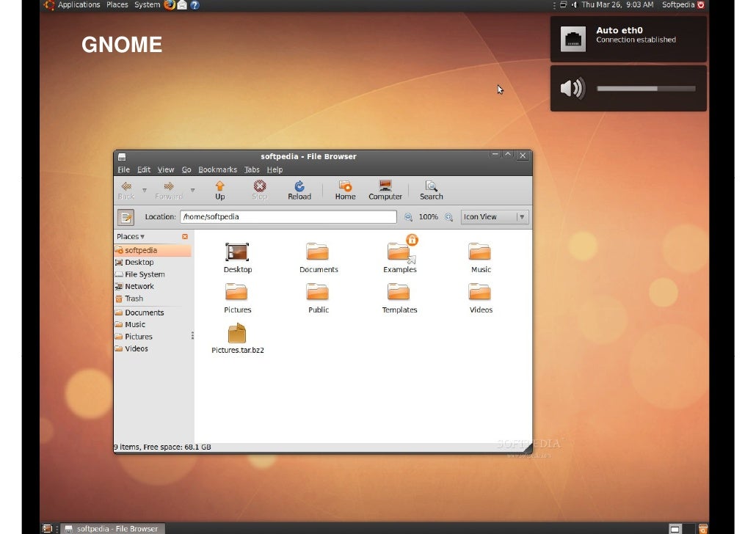Screen dimensions: 756x534
Task: Open the Tabs menu
Action: 252,169
